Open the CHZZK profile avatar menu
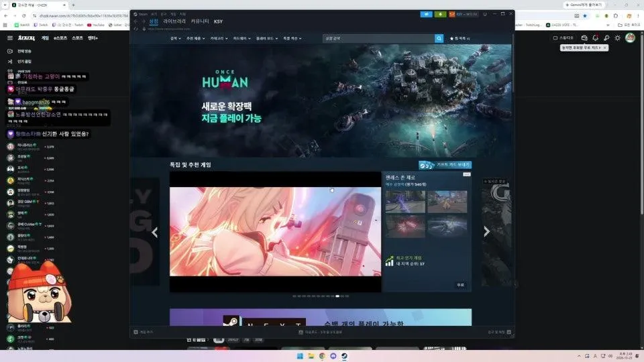644x362 pixels. pos(630,38)
